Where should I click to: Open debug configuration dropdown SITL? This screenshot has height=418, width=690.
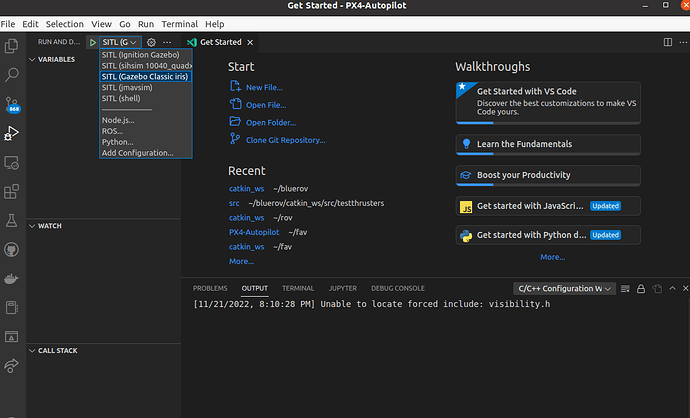[x=120, y=42]
